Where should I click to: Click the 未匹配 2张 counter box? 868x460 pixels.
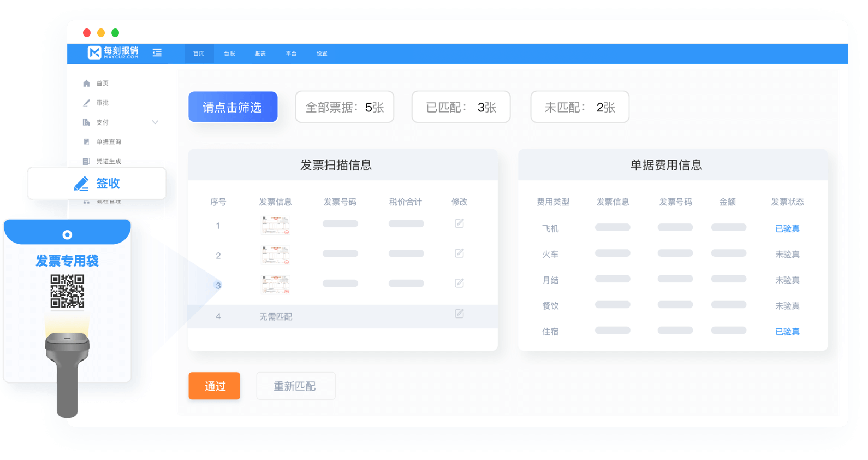click(579, 107)
